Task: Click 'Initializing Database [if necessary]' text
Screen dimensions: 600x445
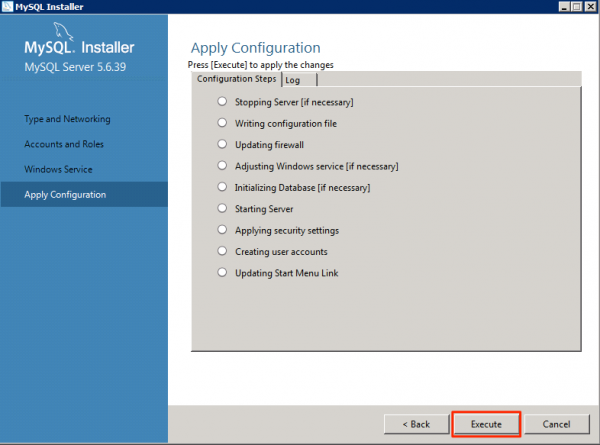Action: 302,188
